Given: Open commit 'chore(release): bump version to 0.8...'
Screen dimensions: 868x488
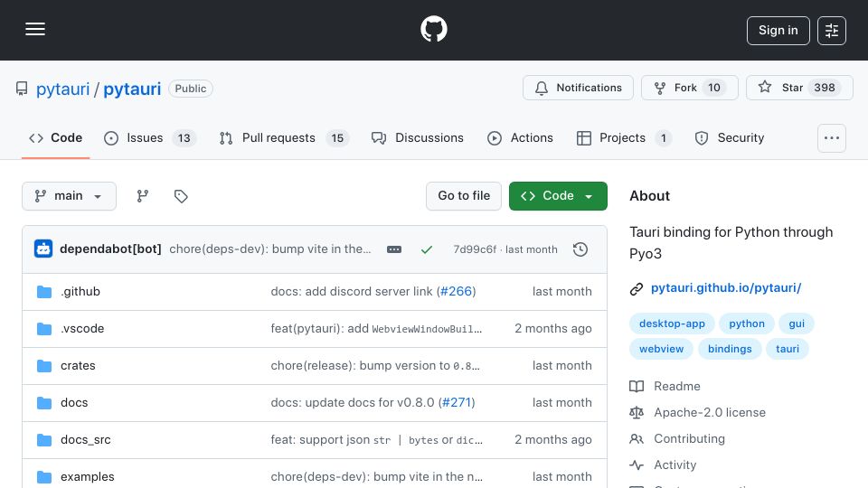Looking at the screenshot, I should (375, 366).
